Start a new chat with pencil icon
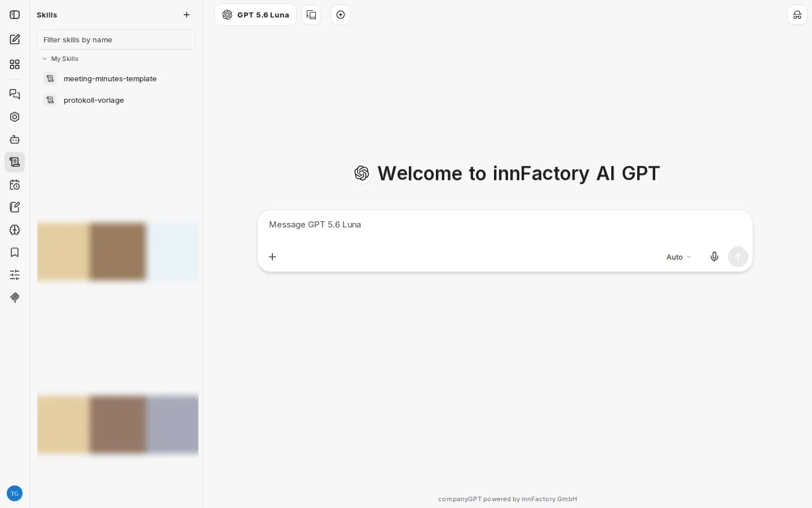 point(15,40)
